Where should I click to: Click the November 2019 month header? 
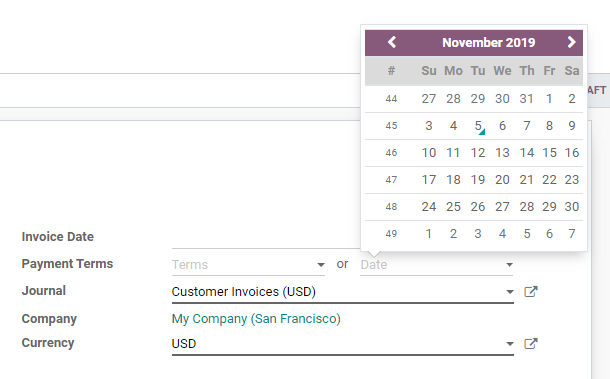[489, 42]
